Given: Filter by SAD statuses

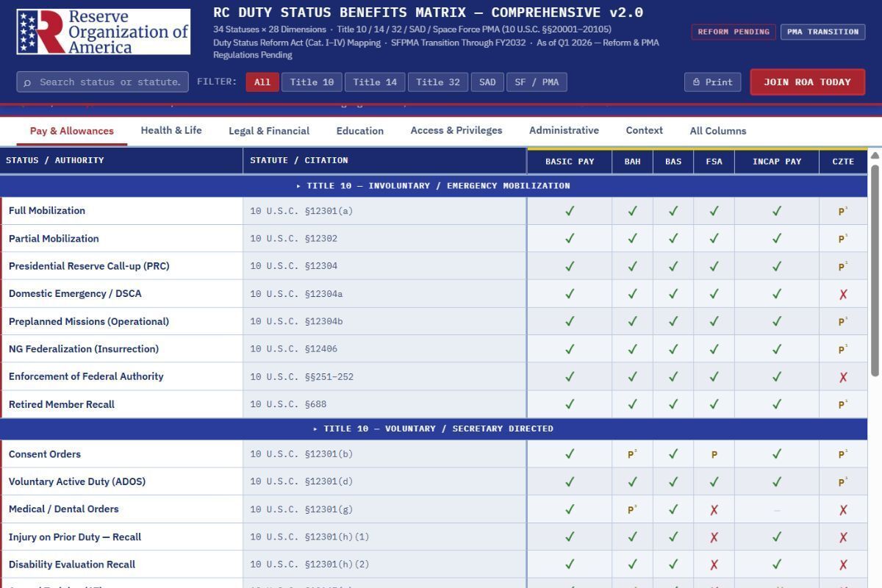Looking at the screenshot, I should point(487,82).
